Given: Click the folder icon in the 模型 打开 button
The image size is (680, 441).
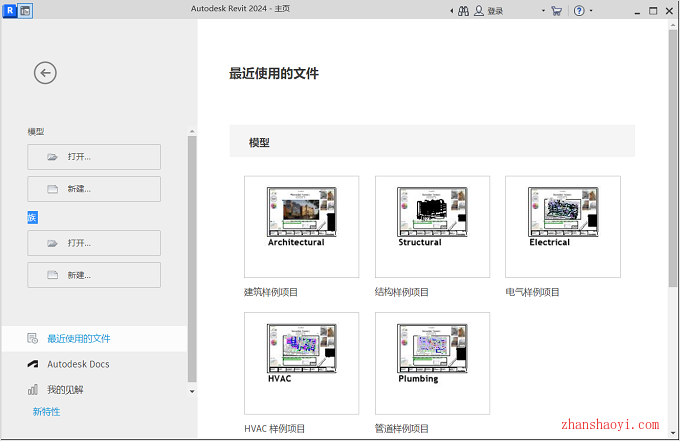Looking at the screenshot, I should click(x=52, y=157).
